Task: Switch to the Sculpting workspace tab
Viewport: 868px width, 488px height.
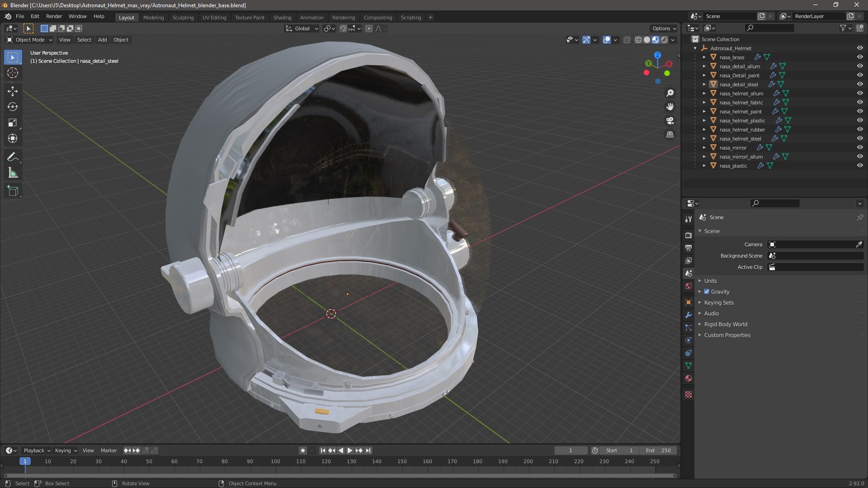Action: (183, 18)
